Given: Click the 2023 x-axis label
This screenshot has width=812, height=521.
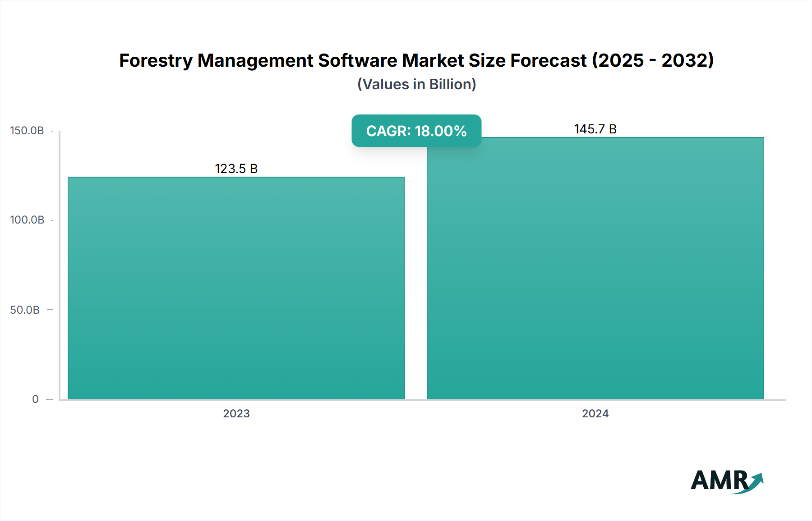Looking at the screenshot, I should coord(236,414).
